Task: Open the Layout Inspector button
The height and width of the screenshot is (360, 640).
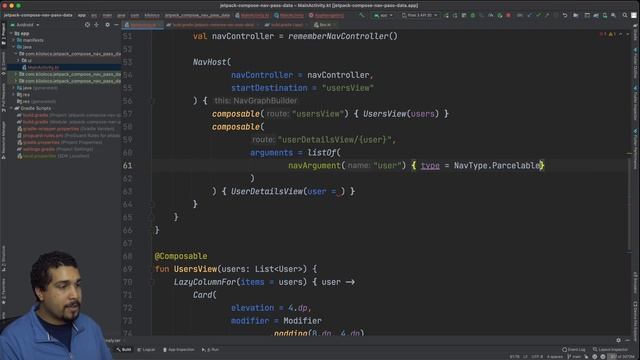Action: tap(610, 350)
